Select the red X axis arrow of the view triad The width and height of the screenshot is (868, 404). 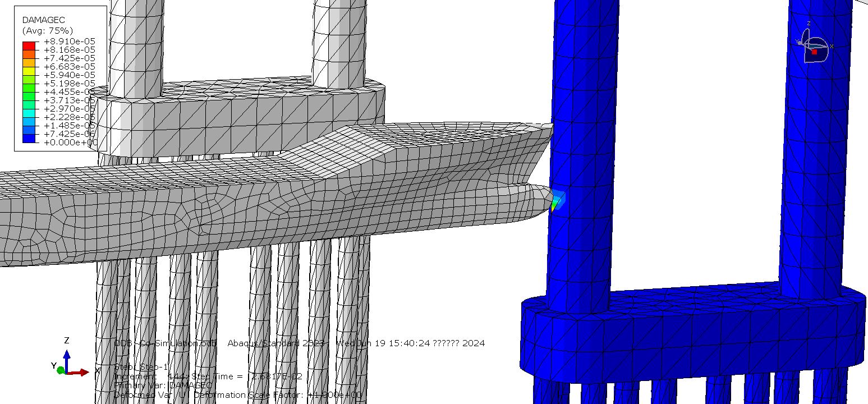(77, 372)
